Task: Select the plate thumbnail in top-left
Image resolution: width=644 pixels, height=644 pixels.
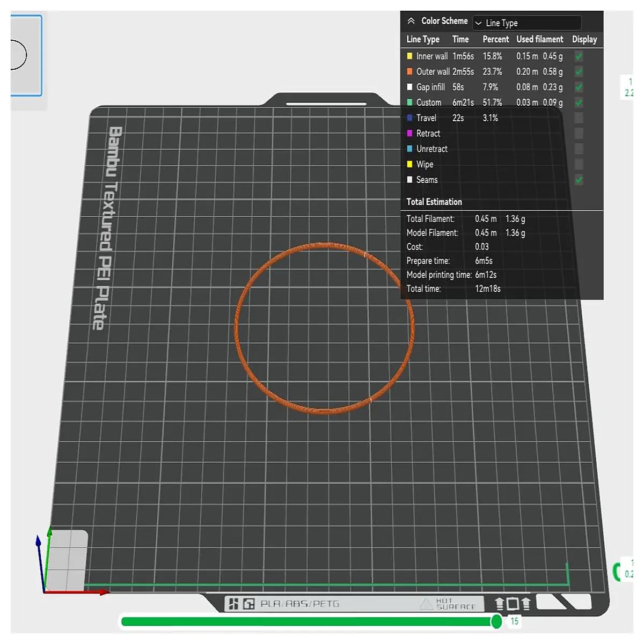Action: coord(26,56)
